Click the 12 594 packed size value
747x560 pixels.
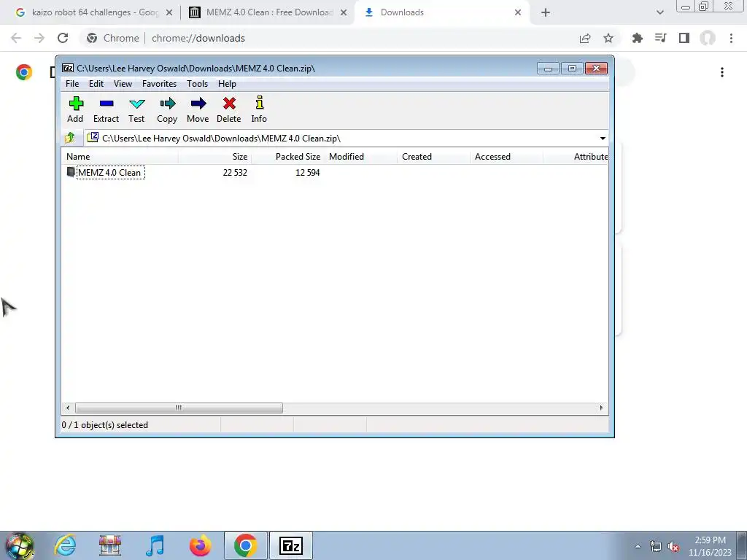[308, 173]
